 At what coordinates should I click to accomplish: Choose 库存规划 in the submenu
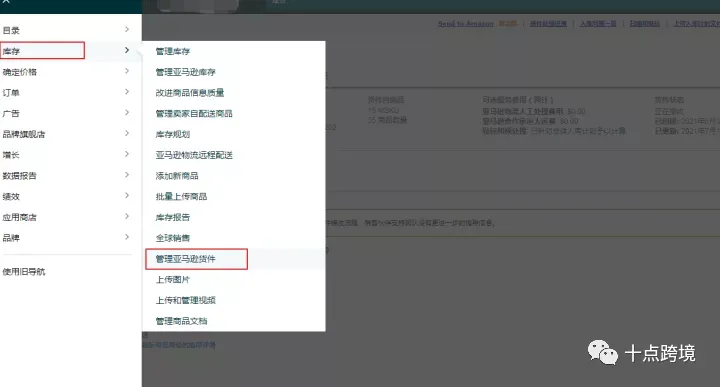(x=173, y=134)
